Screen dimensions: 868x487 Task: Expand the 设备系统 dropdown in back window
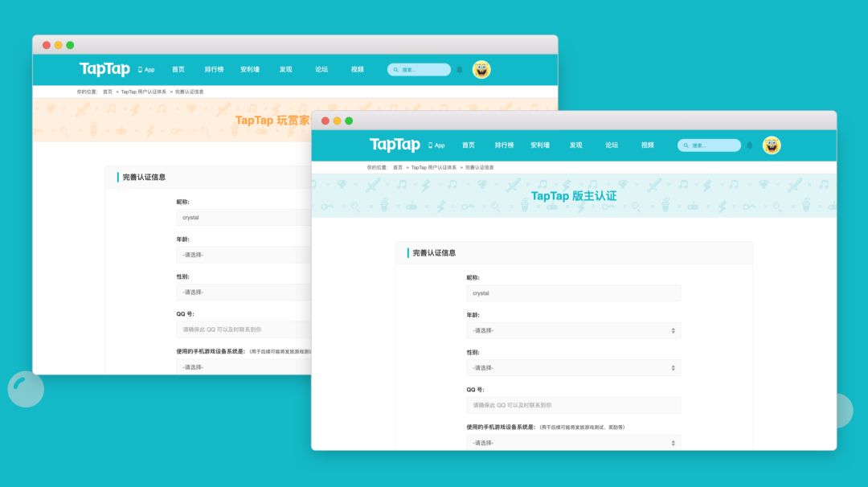click(x=244, y=367)
